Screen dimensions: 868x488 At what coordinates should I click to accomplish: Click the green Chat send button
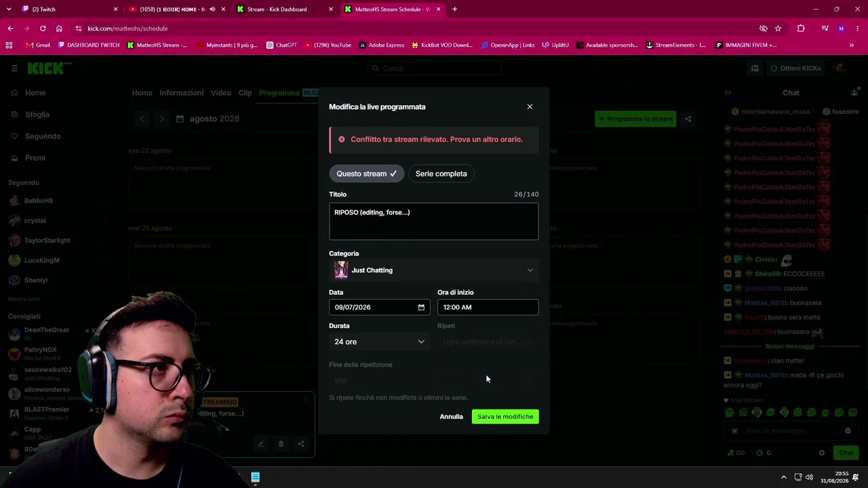point(846,453)
